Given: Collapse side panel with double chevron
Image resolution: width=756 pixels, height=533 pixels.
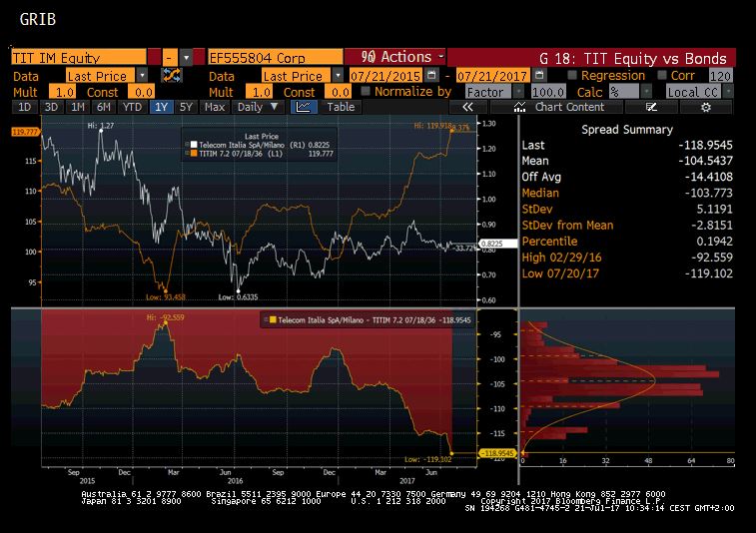Looking at the screenshot, I should click(467, 107).
